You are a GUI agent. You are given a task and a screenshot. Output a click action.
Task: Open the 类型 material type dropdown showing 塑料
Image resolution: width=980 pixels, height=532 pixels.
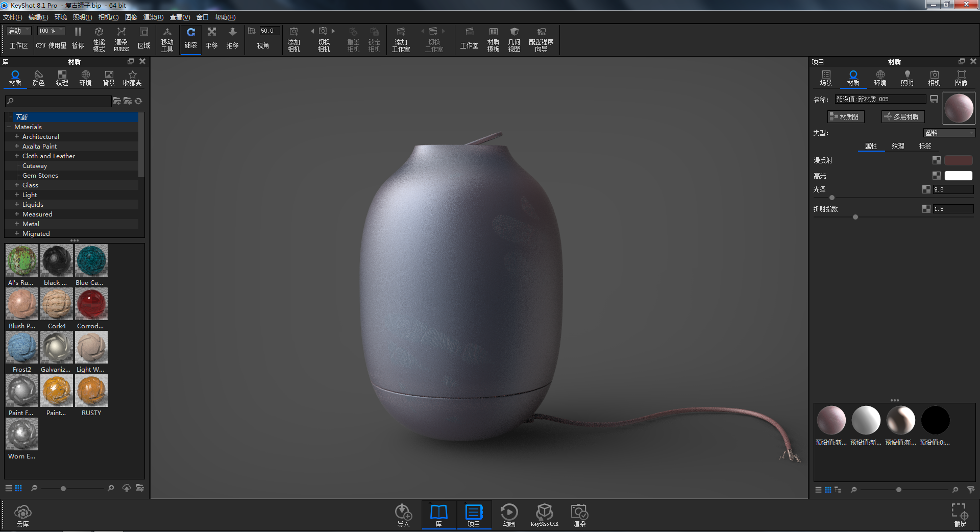point(948,132)
